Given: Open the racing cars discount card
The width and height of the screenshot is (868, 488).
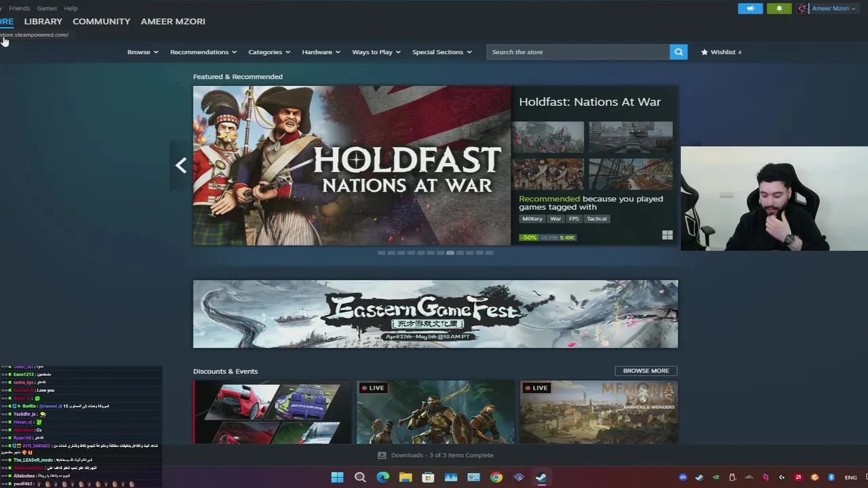Looking at the screenshot, I should 272,412.
